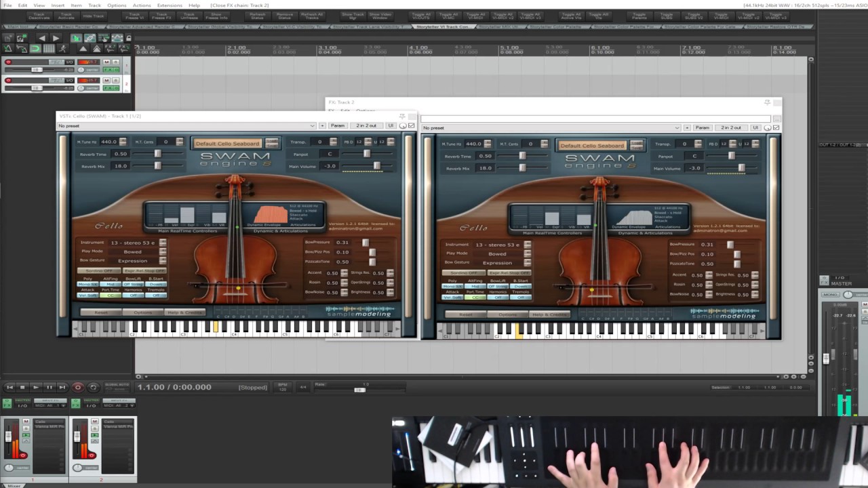This screenshot has width=868, height=488.
Task: Click the New Project toolbar icon
Action: pyautogui.click(x=8, y=38)
